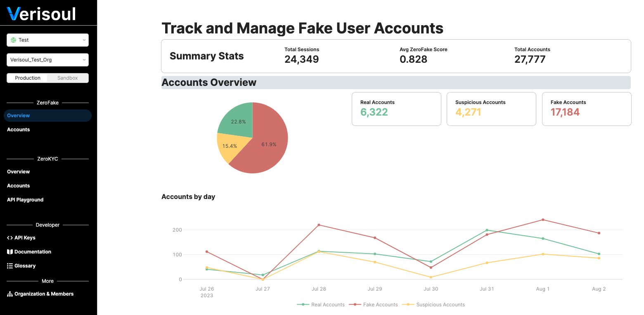Click Suspicious Accounts data point on Jul 30
644x315 pixels.
point(431,277)
